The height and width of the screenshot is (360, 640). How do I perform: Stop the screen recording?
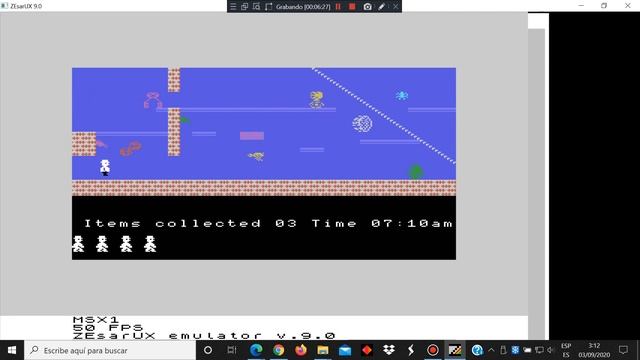[352, 7]
